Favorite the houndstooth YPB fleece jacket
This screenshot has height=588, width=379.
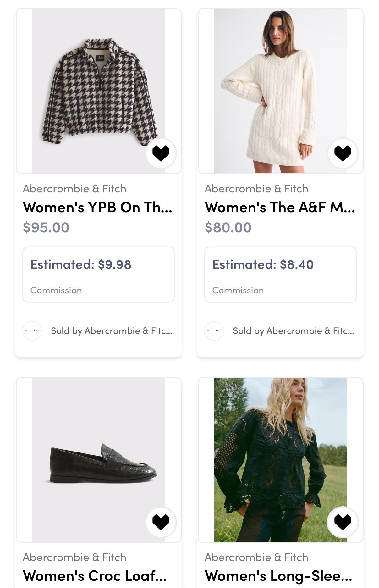[161, 153]
